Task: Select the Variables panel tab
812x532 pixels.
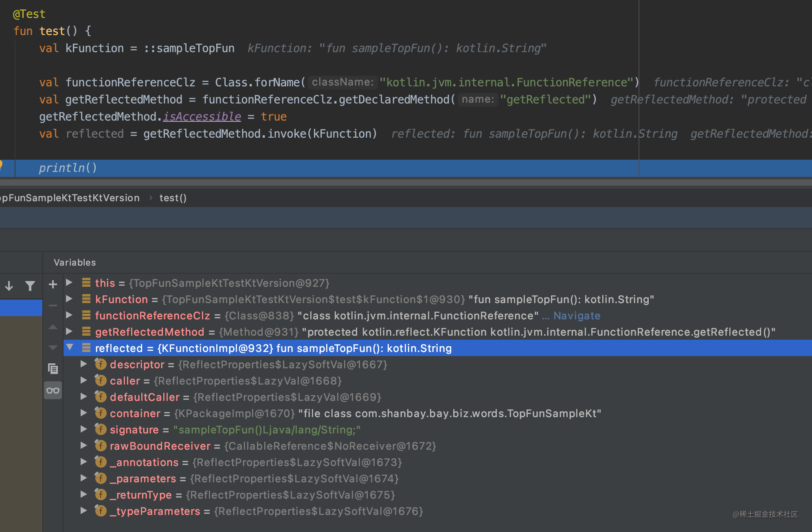Action: pyautogui.click(x=75, y=262)
